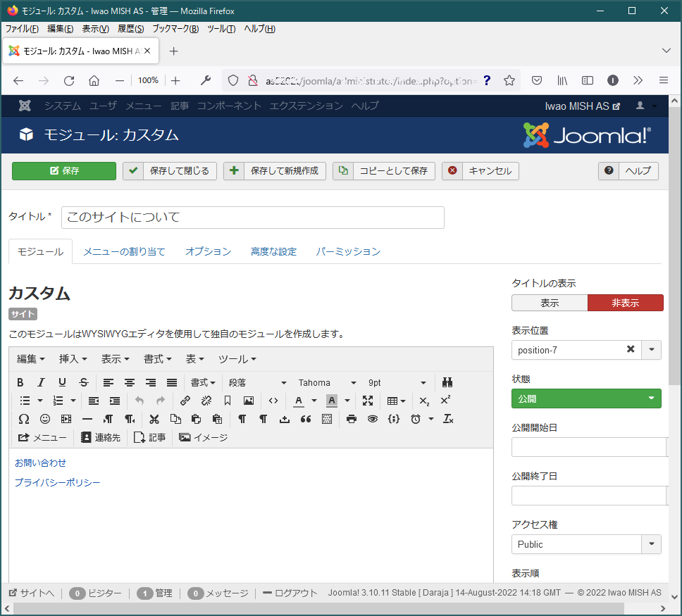
Task: Open the 書式 styles dropdown in the toolbar
Action: coord(203,382)
